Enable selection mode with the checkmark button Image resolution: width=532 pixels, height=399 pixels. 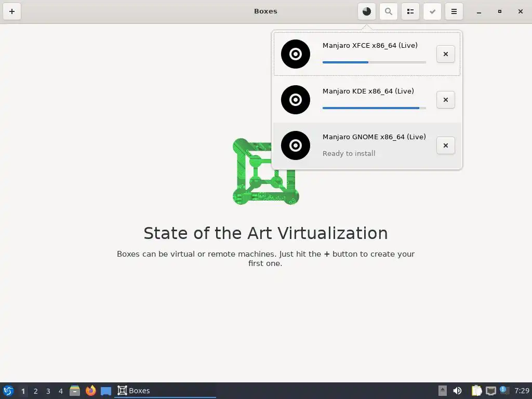[432, 11]
